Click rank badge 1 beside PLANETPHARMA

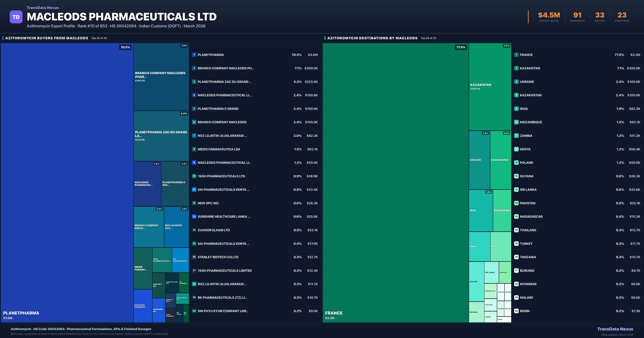(194, 55)
